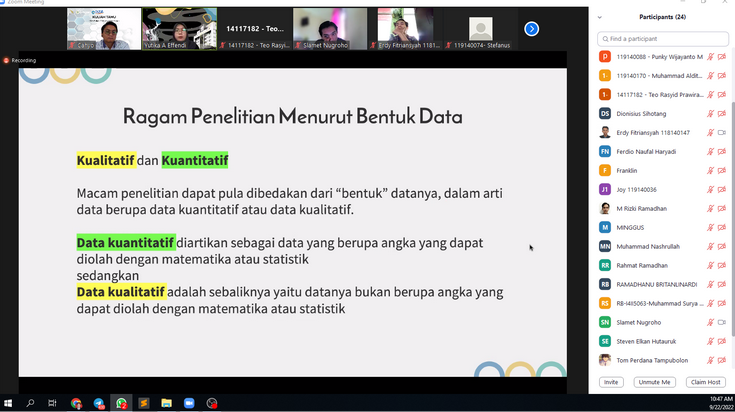Screen dimensions: 735x412
Task: Click the muted microphone icon for Franklin
Action: tap(710, 170)
